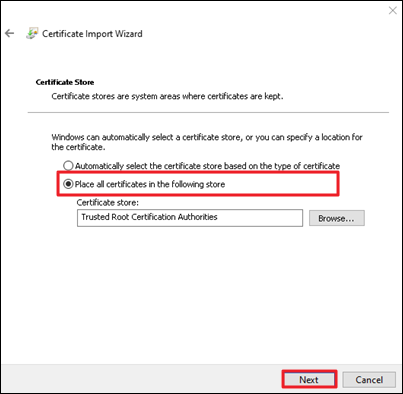Proceed with the Next button

tap(309, 379)
